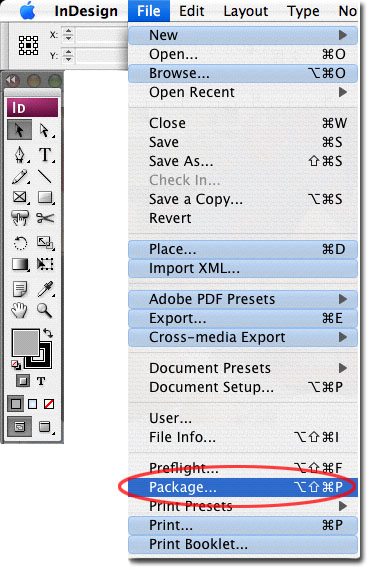Expand the New submenu

pos(243,35)
